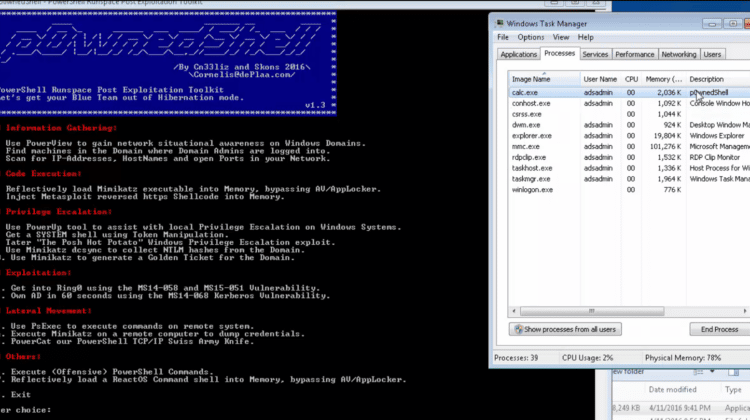Select the dwm.exe process row

(x=629, y=125)
